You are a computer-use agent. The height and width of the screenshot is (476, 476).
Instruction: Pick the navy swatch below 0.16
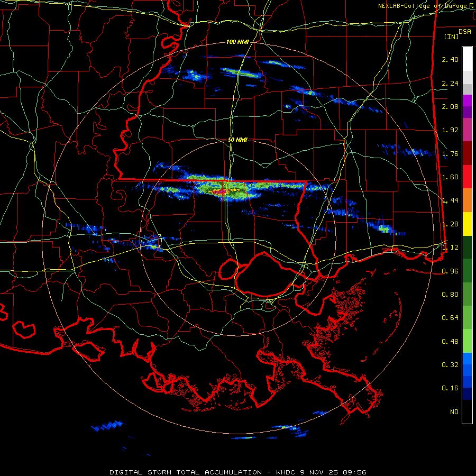click(x=467, y=393)
